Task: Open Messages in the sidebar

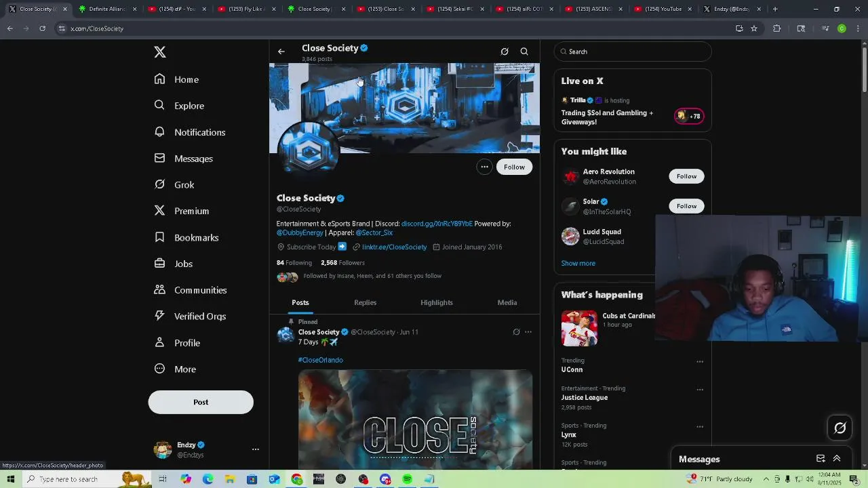Action: 183,159
